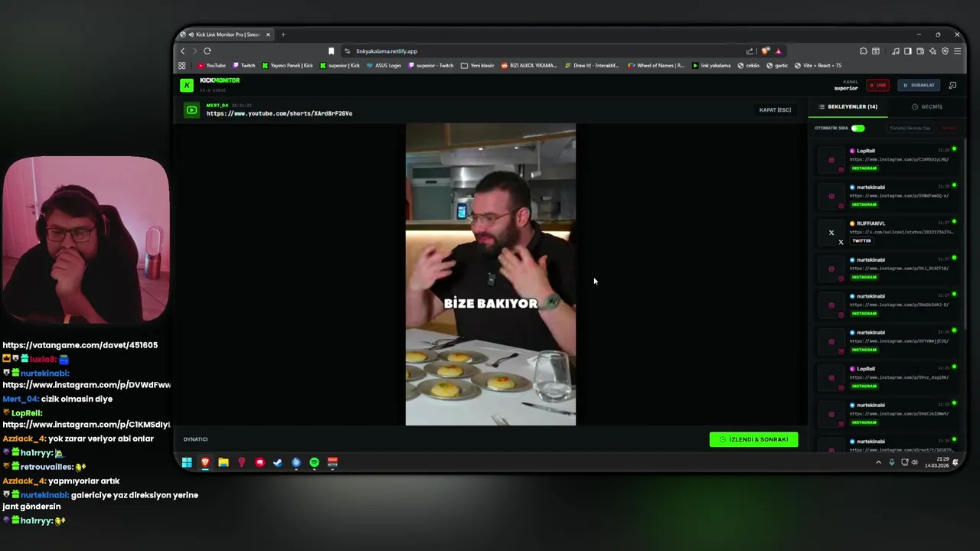Screen dimensions: 980x551
Task: Open the cekilis bookmark
Action: click(749, 66)
